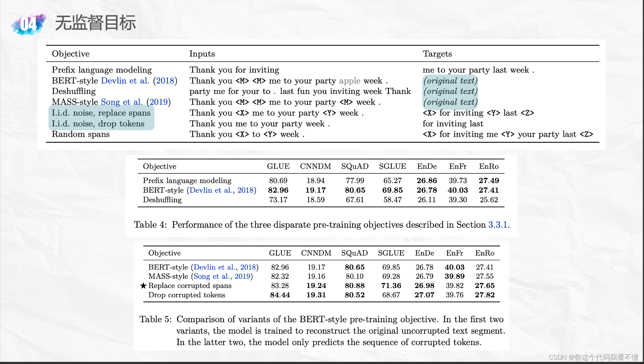Click 'Thank you for inviting' input text
644x364 pixels.
(x=234, y=70)
